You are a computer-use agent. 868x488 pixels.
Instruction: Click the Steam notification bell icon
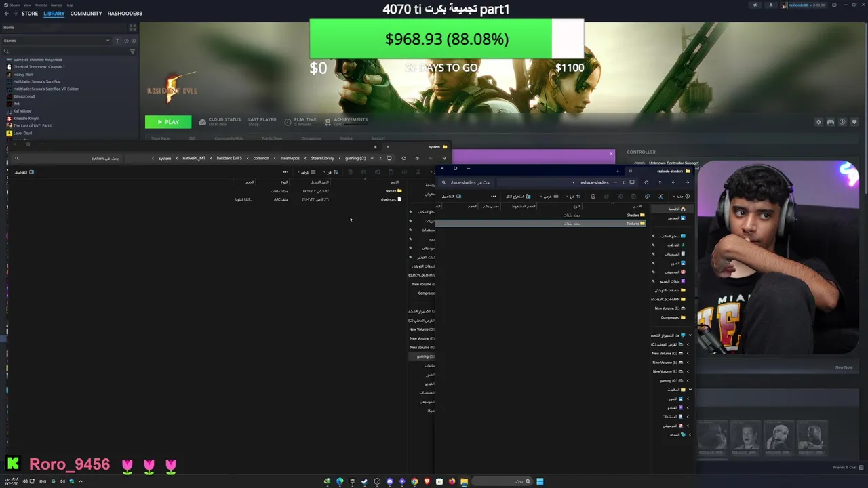click(x=770, y=5)
